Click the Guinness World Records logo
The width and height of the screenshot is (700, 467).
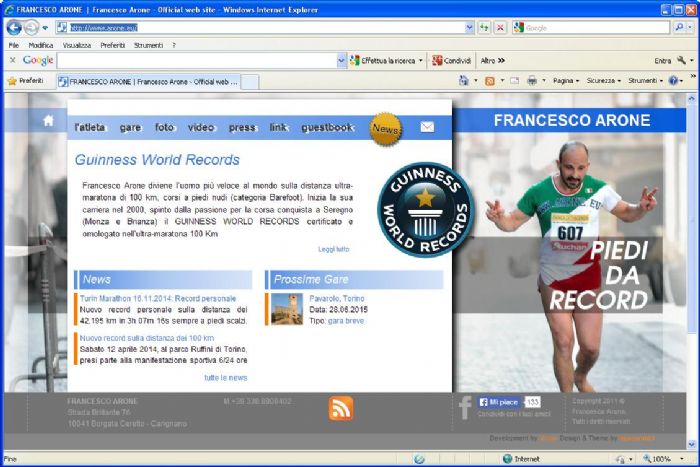[425, 210]
